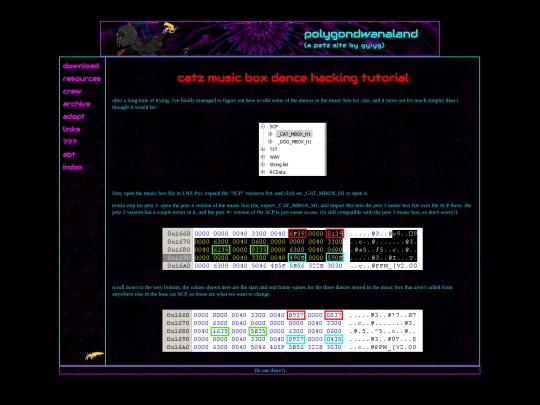Viewport: 540px width, 405px height.
Task: Open the ??? mystery link
Action: pos(70,142)
